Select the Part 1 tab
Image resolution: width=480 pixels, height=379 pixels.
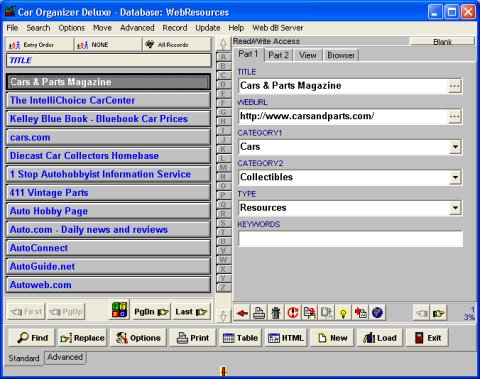tap(248, 54)
